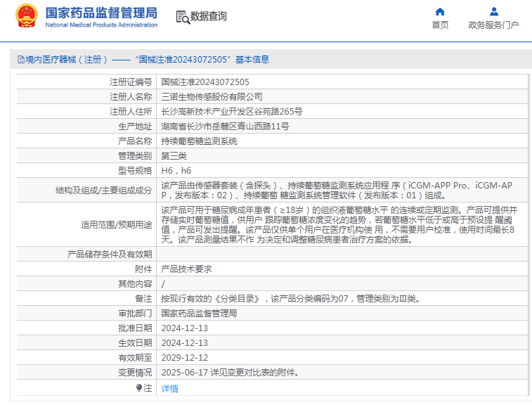Click the 型号规格 label
The width and height of the screenshot is (532, 405).
click(135, 171)
